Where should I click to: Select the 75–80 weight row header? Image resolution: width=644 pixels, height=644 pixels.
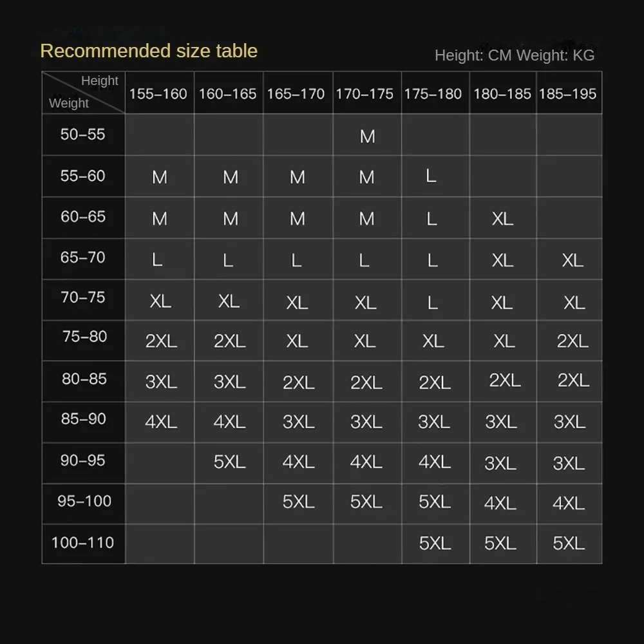point(84,337)
